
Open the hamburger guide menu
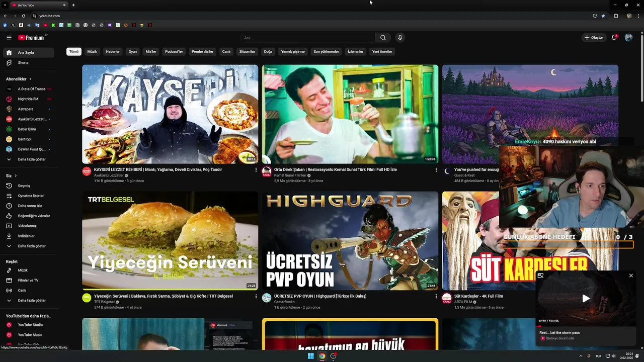(9, 38)
